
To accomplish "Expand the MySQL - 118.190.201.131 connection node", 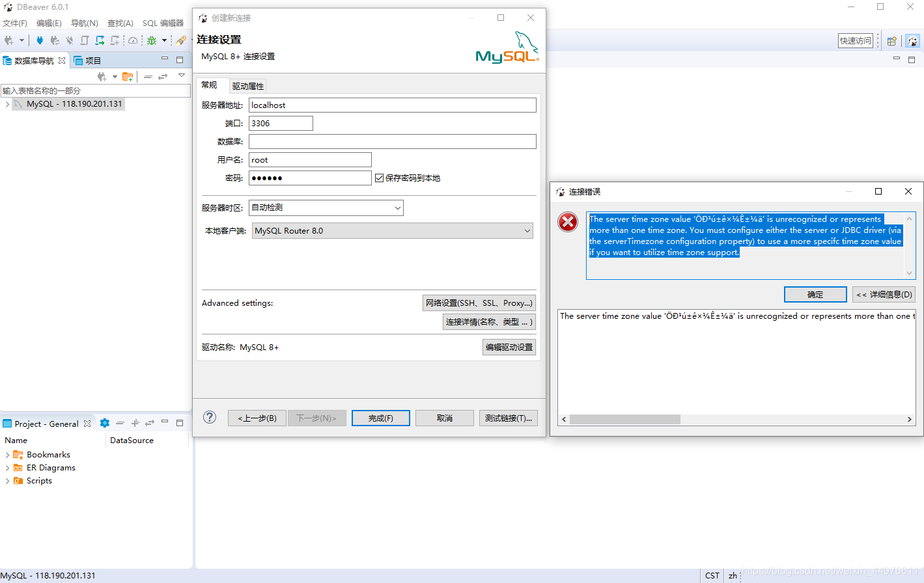I will pyautogui.click(x=7, y=104).
